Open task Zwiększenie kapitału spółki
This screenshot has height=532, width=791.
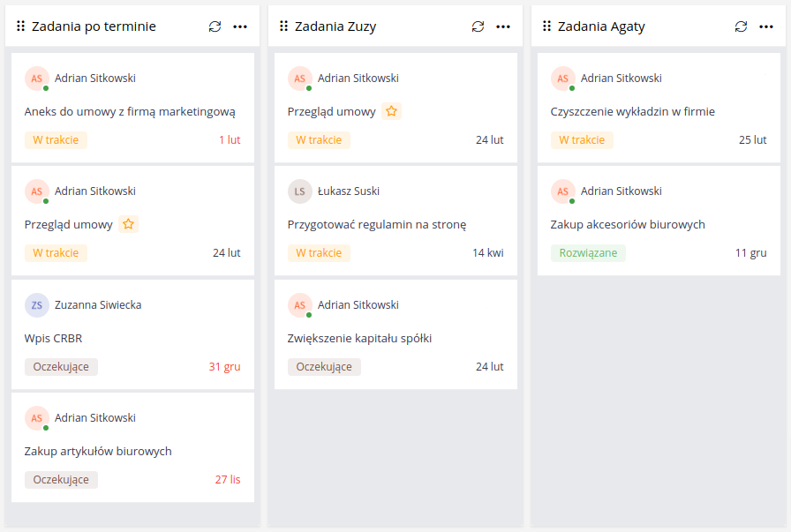[x=359, y=338]
